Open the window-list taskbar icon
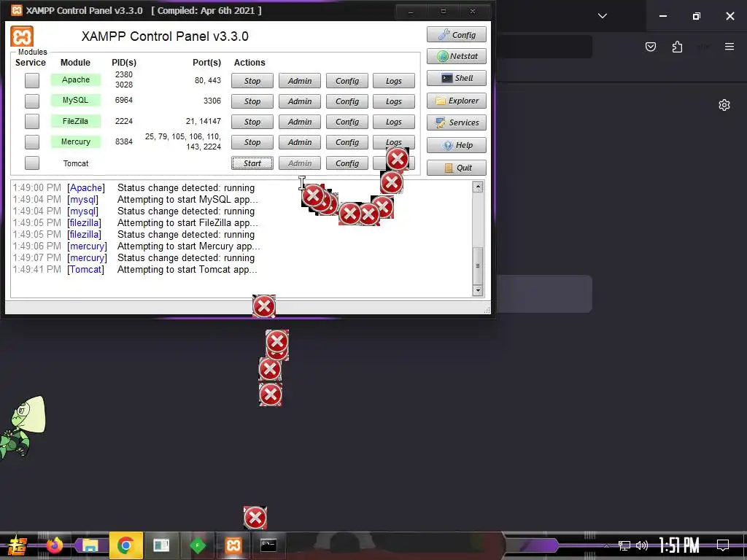747x560 pixels. pos(161,545)
